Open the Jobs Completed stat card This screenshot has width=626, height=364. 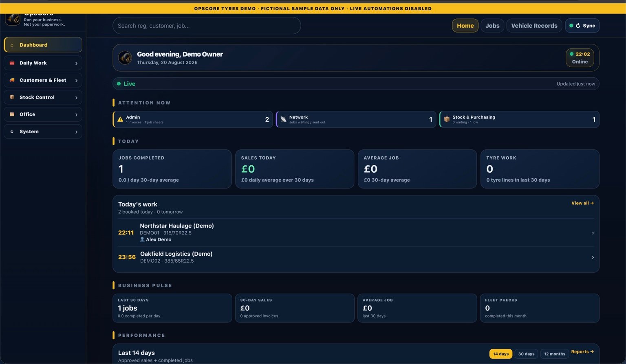point(172,169)
